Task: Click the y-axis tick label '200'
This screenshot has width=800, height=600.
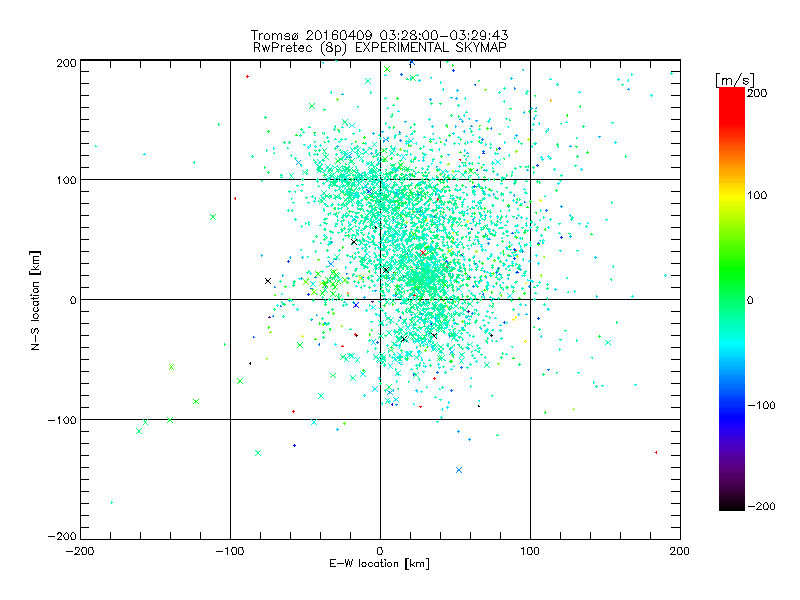Action: [66, 63]
